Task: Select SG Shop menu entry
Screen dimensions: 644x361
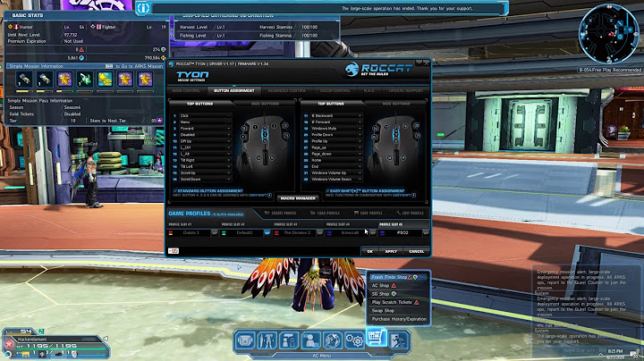Action: pos(397,294)
